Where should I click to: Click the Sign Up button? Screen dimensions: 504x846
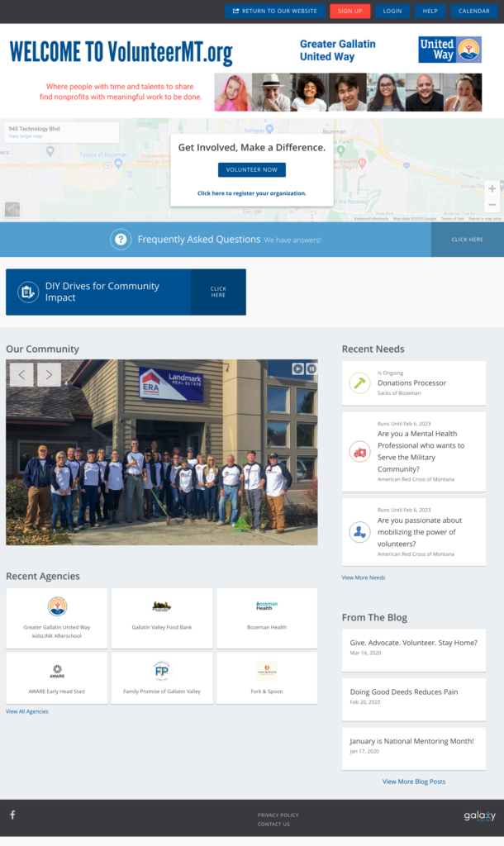[x=349, y=11]
